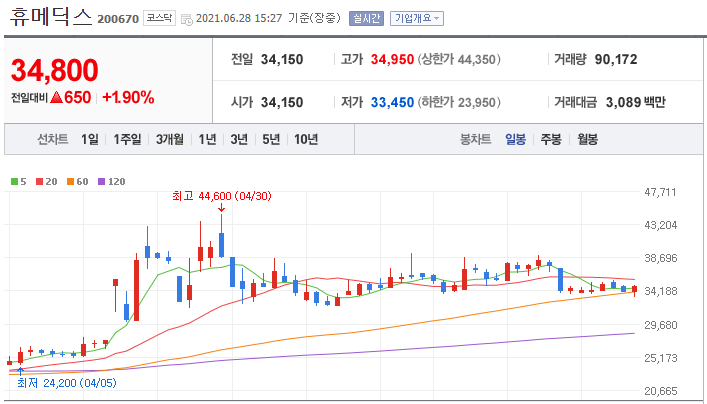Select the 1주일 line chart tab
Viewport: 707px width, 404px height.
coord(127,139)
